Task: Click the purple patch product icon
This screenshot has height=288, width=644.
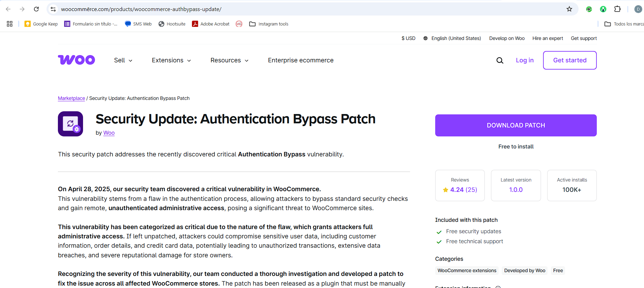Action: tap(70, 124)
